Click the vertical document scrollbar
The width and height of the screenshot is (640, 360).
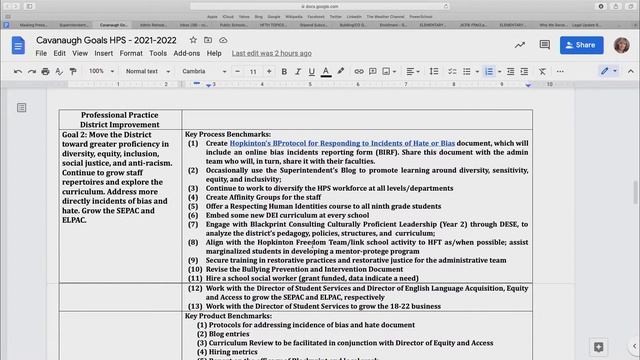[x=636, y=193]
